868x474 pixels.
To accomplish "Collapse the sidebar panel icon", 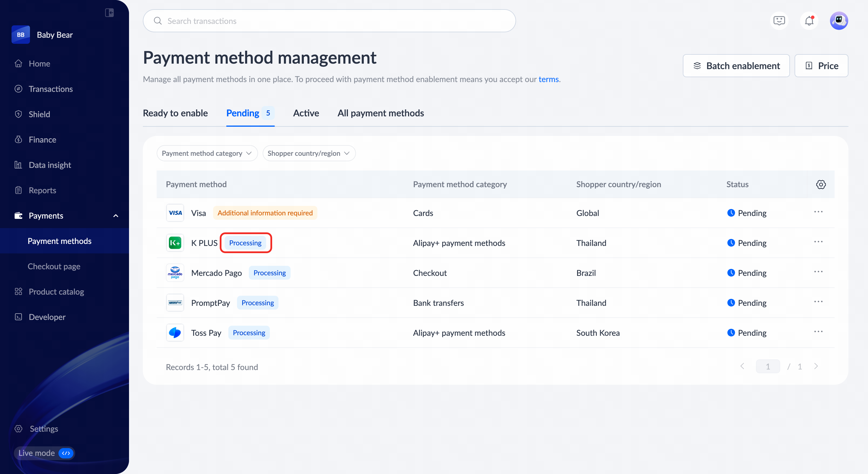I will point(109,13).
